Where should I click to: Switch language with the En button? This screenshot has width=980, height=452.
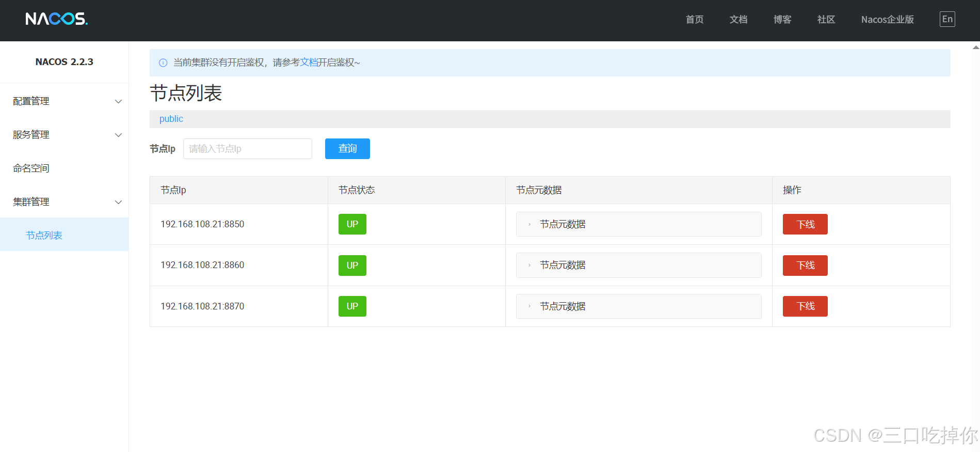[947, 19]
